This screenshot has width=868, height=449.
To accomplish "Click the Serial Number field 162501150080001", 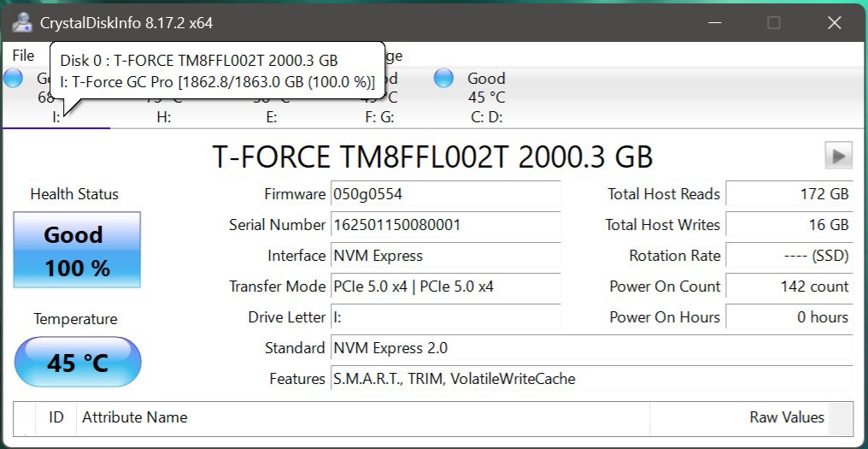I will click(x=446, y=225).
